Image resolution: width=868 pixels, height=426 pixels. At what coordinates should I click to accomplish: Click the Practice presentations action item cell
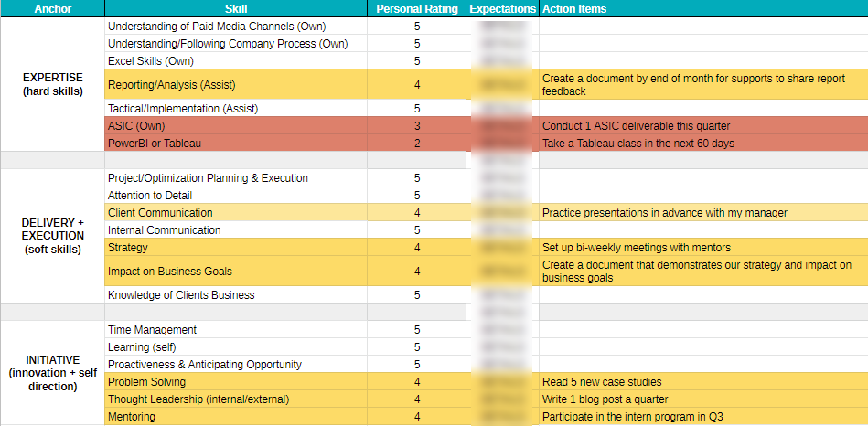point(664,213)
